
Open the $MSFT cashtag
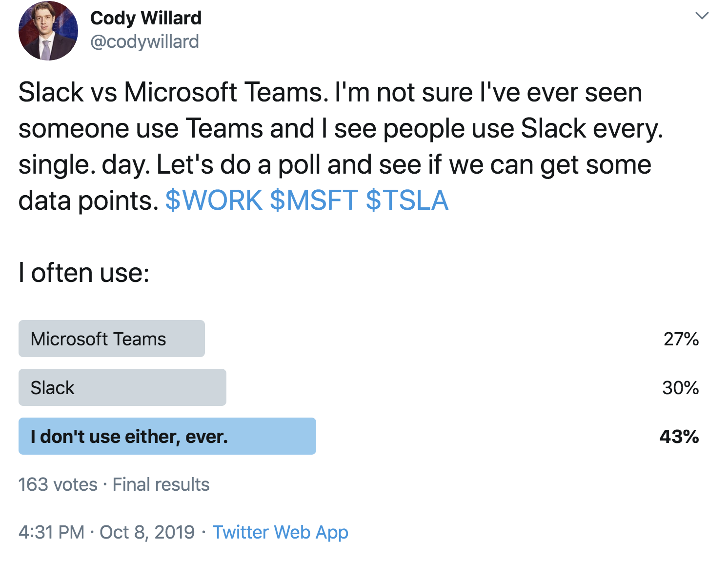(314, 200)
